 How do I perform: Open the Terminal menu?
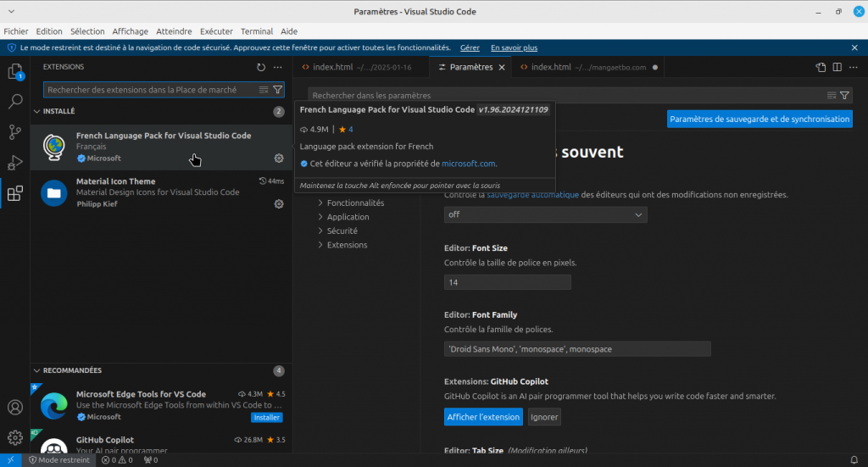(x=256, y=31)
